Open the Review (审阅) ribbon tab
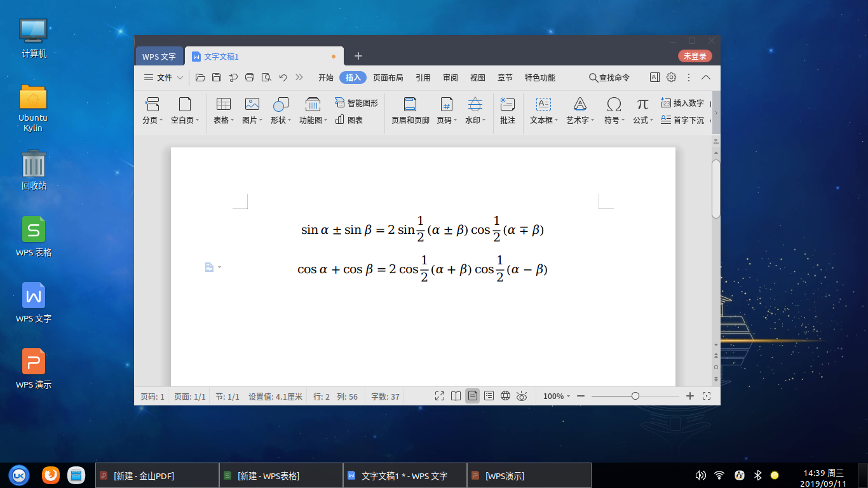The height and width of the screenshot is (488, 868). pyautogui.click(x=450, y=78)
